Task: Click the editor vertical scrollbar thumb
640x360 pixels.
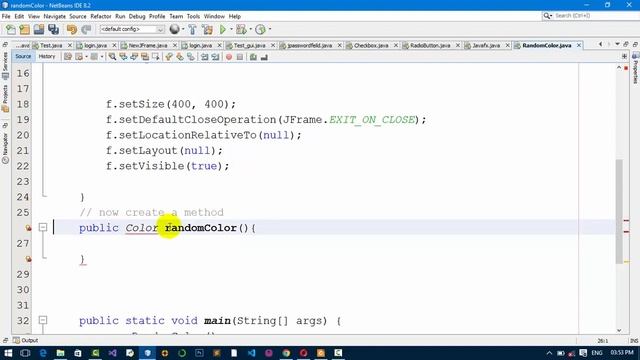Action: coord(619,211)
